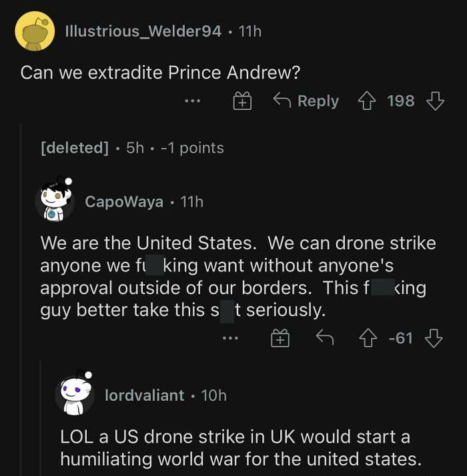Tap lordvaliant's snoo avatar
The width and height of the screenshot is (467, 476).
coord(74,393)
